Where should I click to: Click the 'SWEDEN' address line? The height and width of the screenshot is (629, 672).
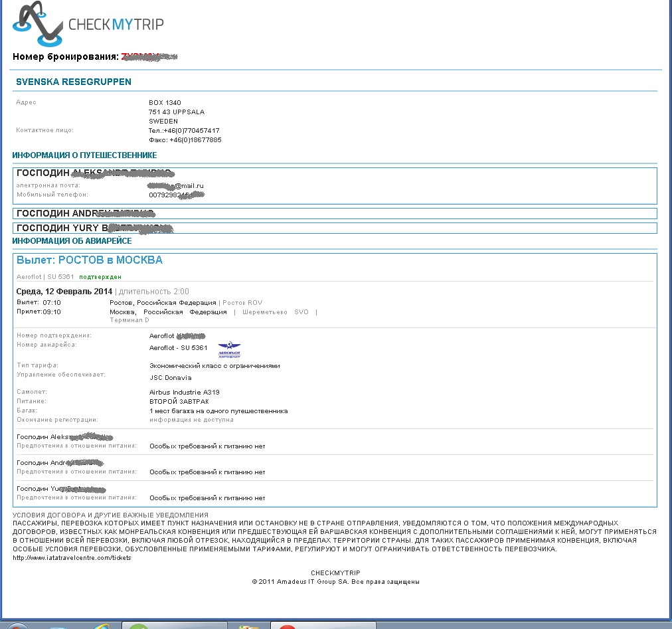click(x=163, y=122)
